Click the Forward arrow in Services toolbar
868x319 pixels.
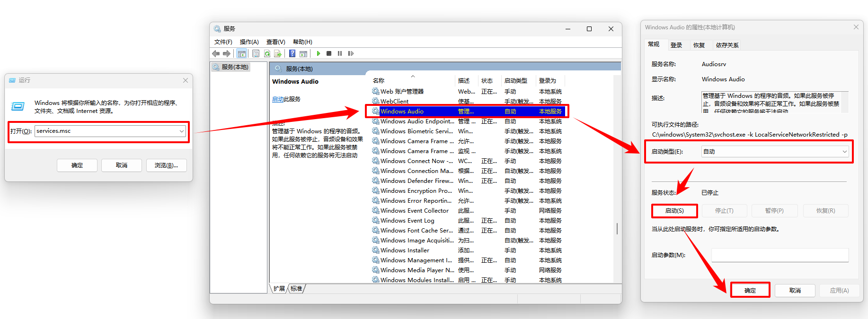227,53
